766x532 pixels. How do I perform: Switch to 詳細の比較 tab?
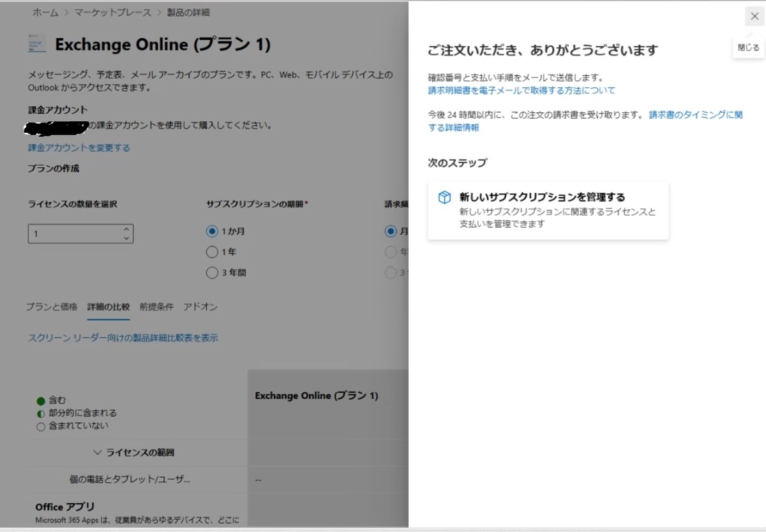tap(109, 307)
